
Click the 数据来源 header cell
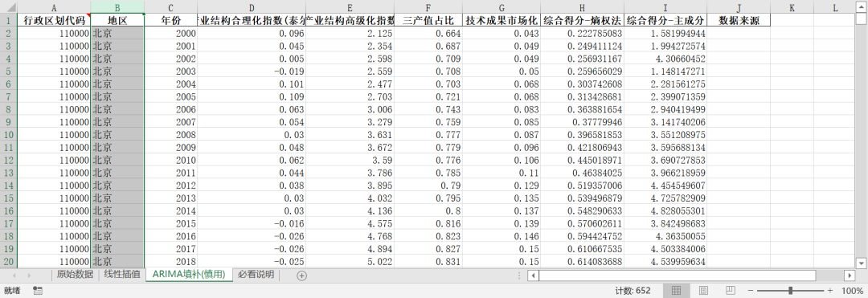[x=739, y=20]
